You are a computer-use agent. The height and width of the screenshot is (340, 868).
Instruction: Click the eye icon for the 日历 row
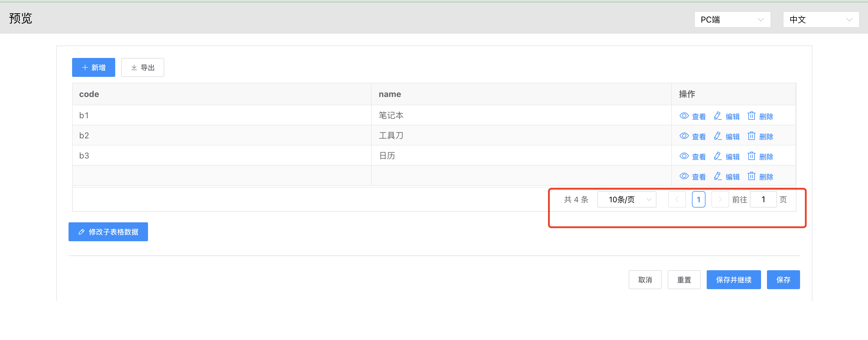pos(684,156)
